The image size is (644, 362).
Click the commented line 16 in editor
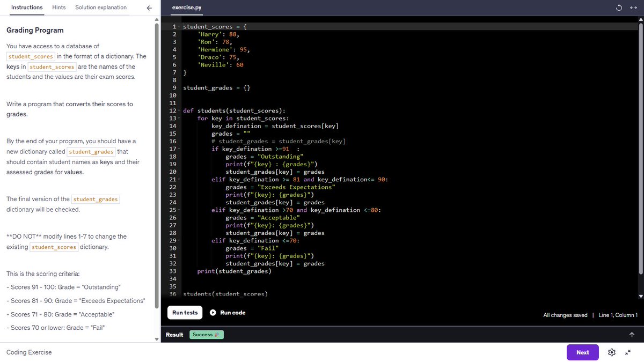click(x=279, y=141)
